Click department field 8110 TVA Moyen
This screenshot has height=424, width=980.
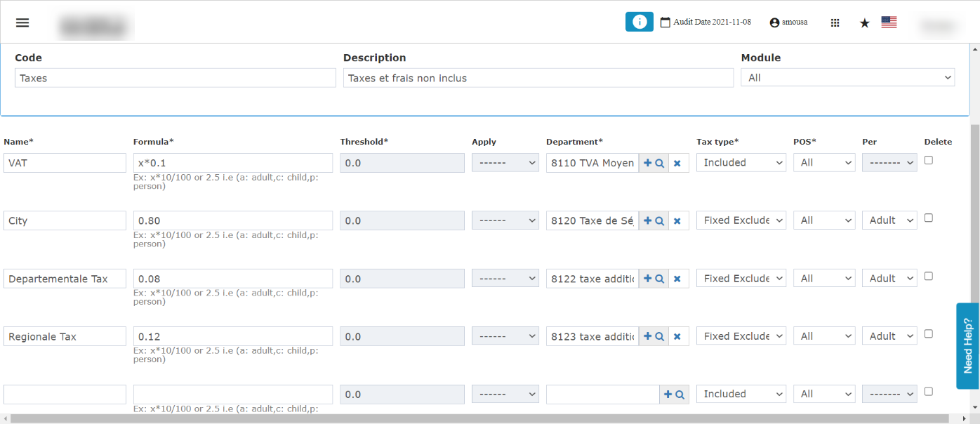(x=592, y=163)
